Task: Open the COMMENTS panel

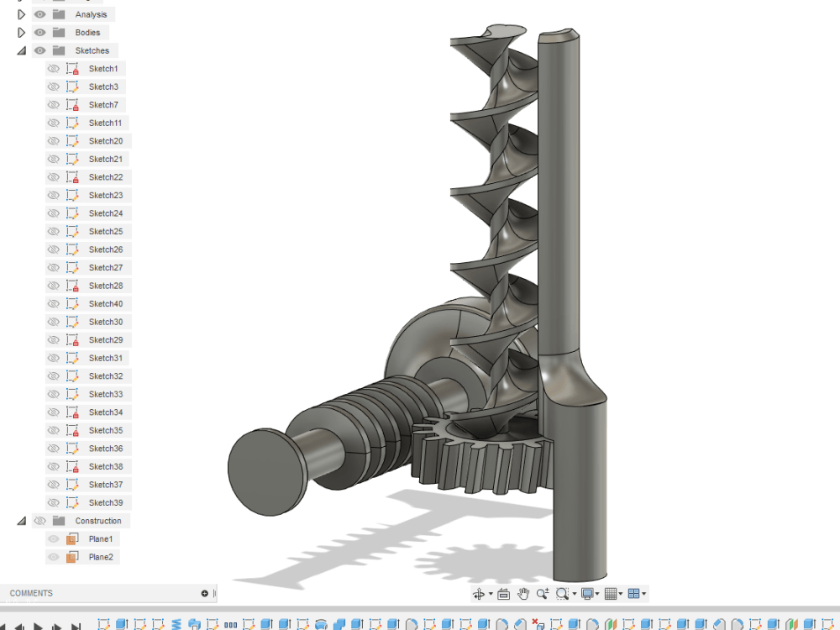Action: point(31,593)
